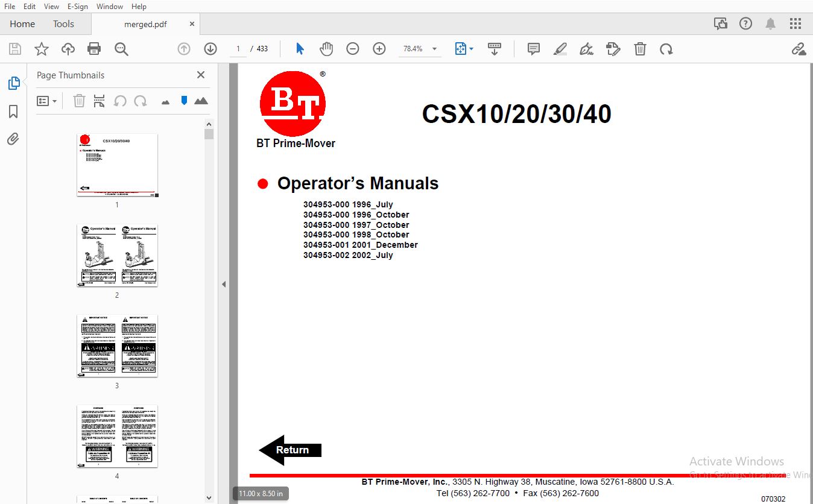The image size is (813, 504).
Task: Collapse the left pane arrow
Action: [223, 284]
